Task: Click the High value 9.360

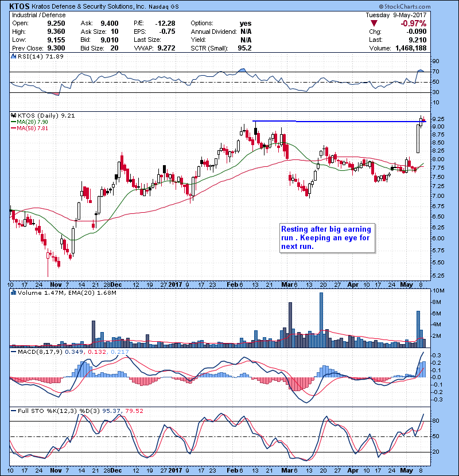Action: click(x=56, y=32)
